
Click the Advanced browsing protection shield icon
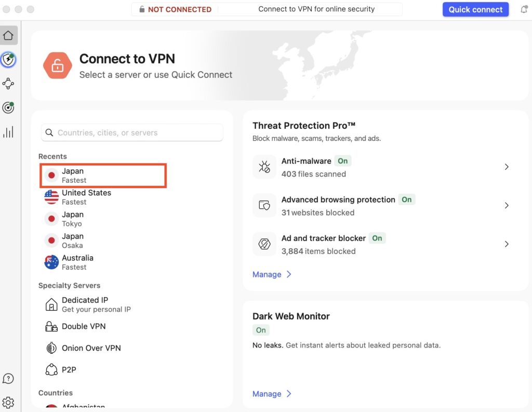[x=264, y=205]
